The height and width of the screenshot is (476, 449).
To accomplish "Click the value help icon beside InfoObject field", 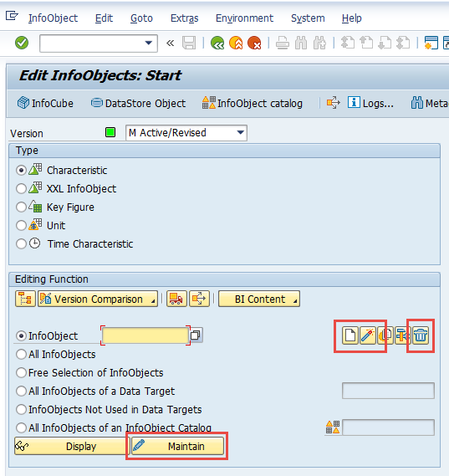I will [x=196, y=335].
